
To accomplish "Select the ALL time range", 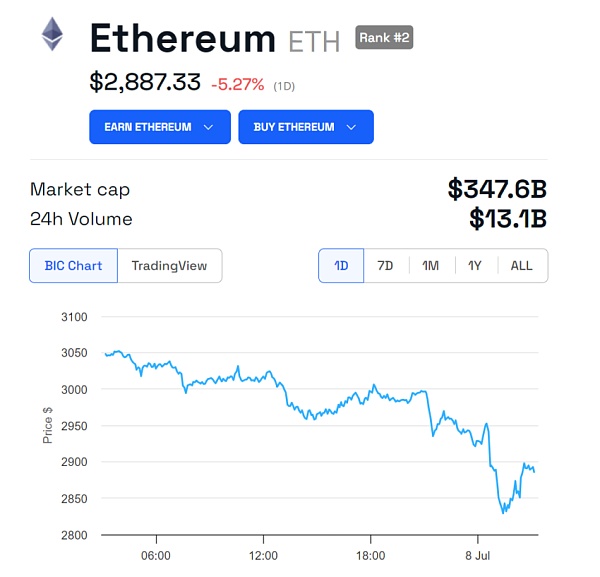I will [522, 266].
